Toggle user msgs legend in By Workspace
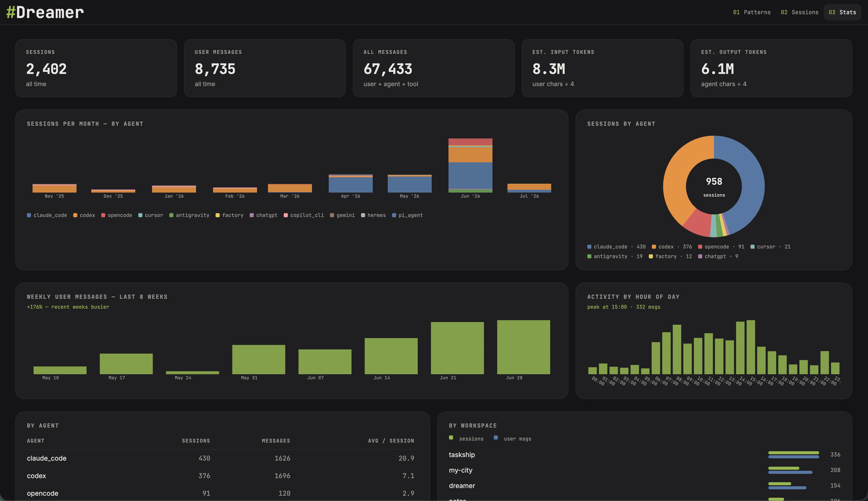Screen dimensions: 868x501 coord(512,439)
